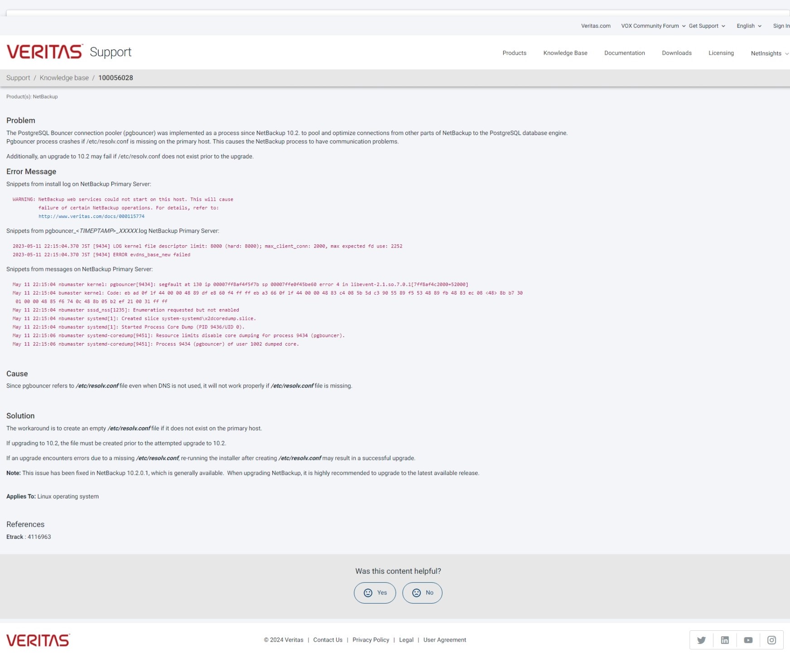Visit the Veritas.com link

pos(596,26)
